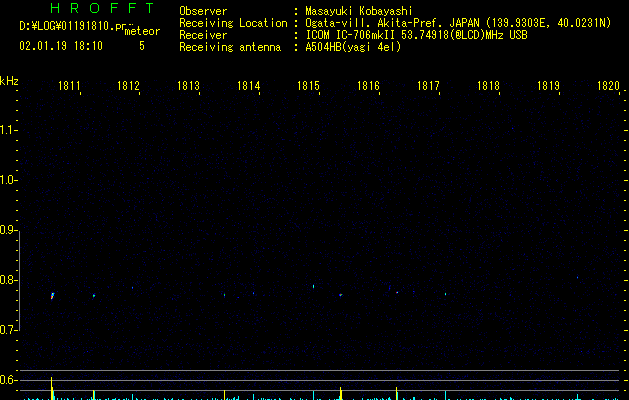Click the "Observer" field label
Screen dimensions: 629x400
click(x=203, y=11)
